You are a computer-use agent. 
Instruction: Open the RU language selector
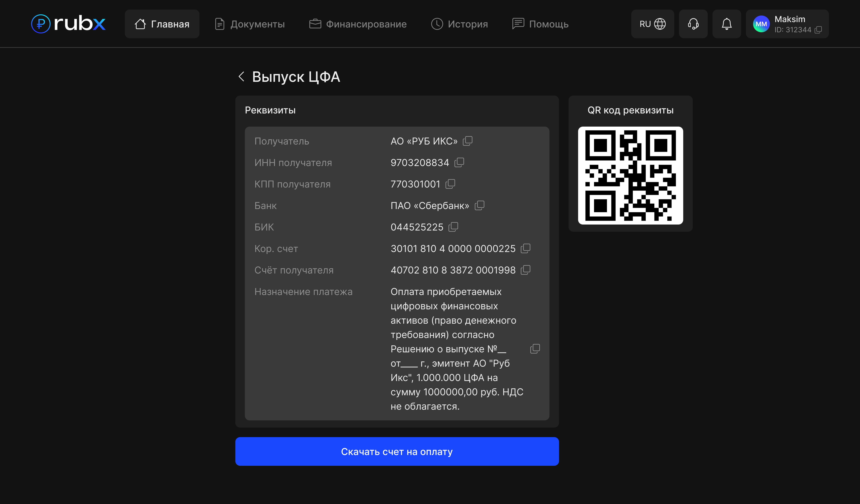[652, 24]
